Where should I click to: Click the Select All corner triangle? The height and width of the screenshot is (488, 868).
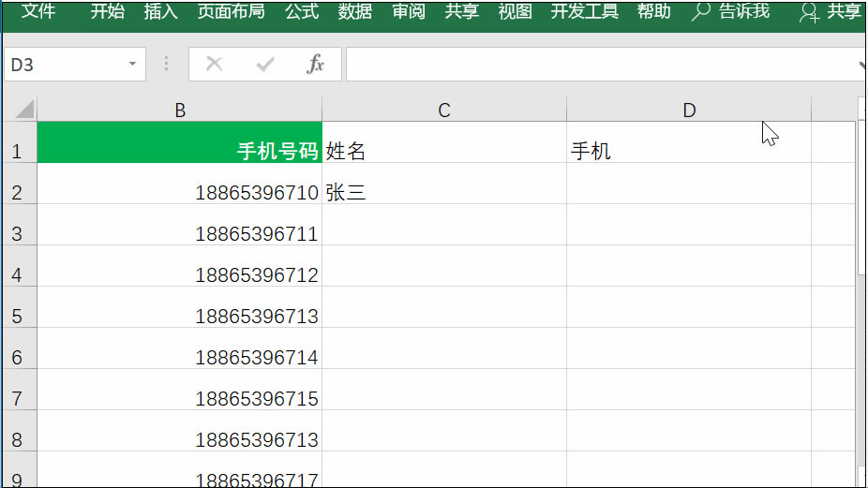(24, 109)
